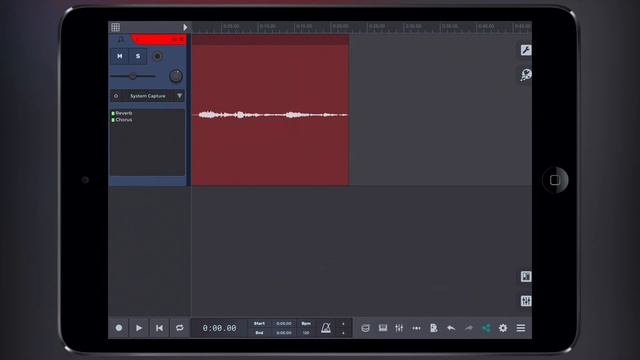Click the three-dots node icon in the toolbar
This screenshot has height=360, width=640.
click(x=416, y=328)
